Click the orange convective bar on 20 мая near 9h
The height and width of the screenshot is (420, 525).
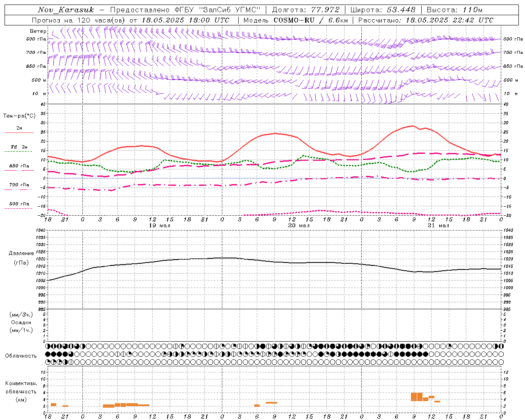pyautogui.click(x=272, y=403)
